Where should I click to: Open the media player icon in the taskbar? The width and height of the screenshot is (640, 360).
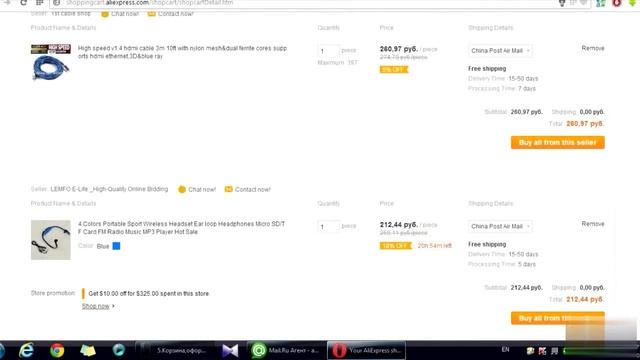point(119,350)
